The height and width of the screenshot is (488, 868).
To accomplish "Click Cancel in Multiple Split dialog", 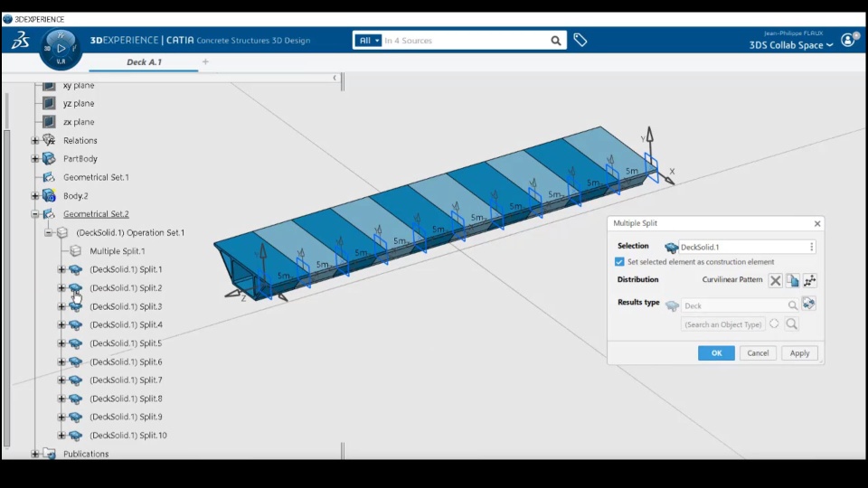I will click(x=758, y=353).
